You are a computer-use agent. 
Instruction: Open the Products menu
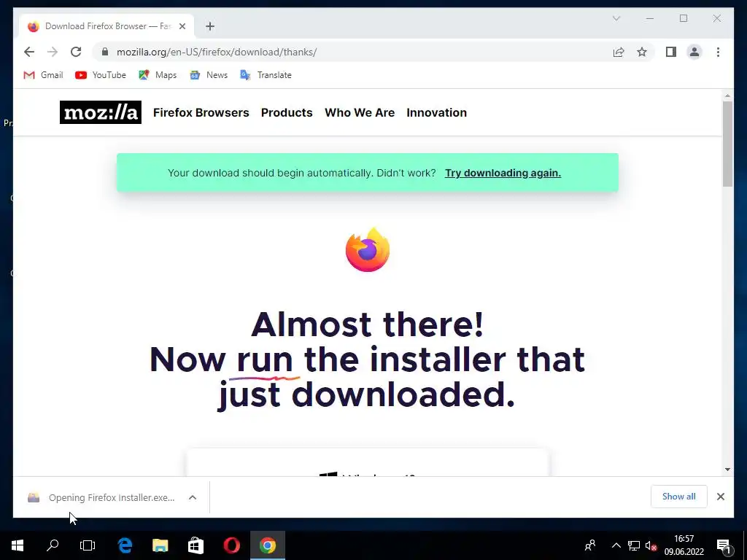pos(287,112)
